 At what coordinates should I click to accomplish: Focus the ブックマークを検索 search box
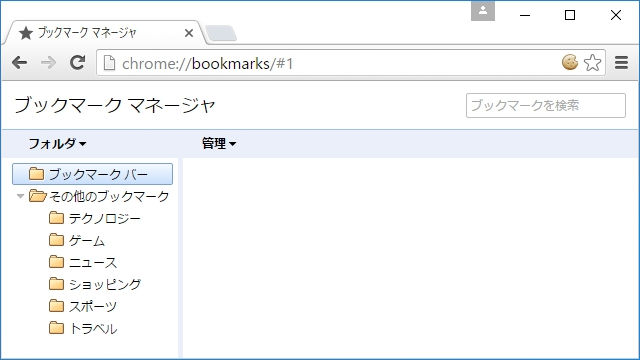546,105
